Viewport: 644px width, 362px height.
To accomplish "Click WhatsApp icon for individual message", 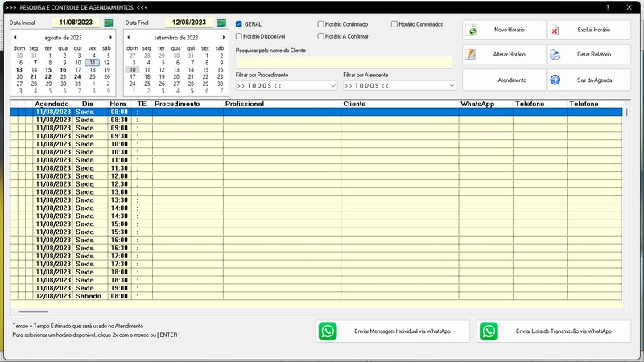I will (x=328, y=331).
